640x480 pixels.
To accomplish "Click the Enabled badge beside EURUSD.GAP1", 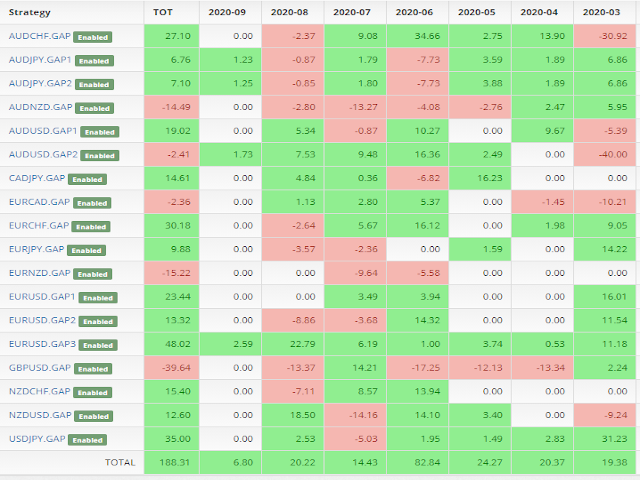I will pyautogui.click(x=98, y=298).
